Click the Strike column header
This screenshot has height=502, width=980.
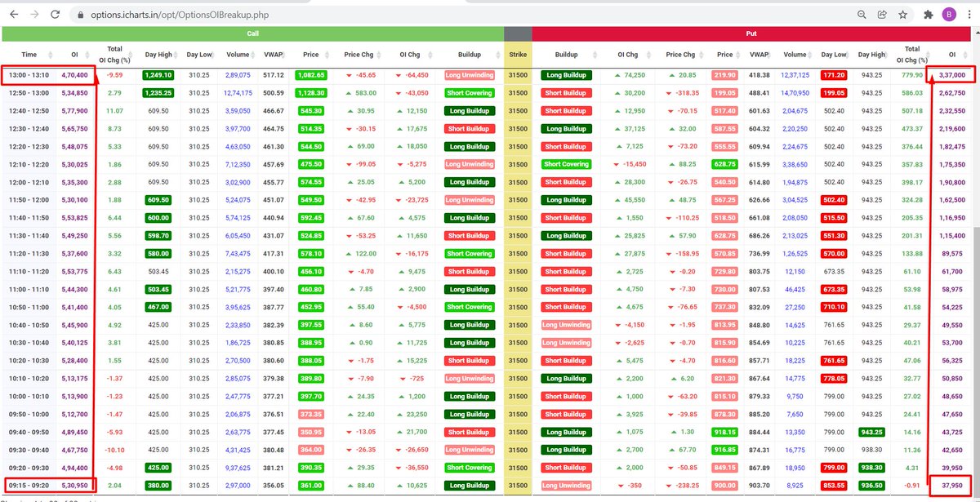[518, 55]
